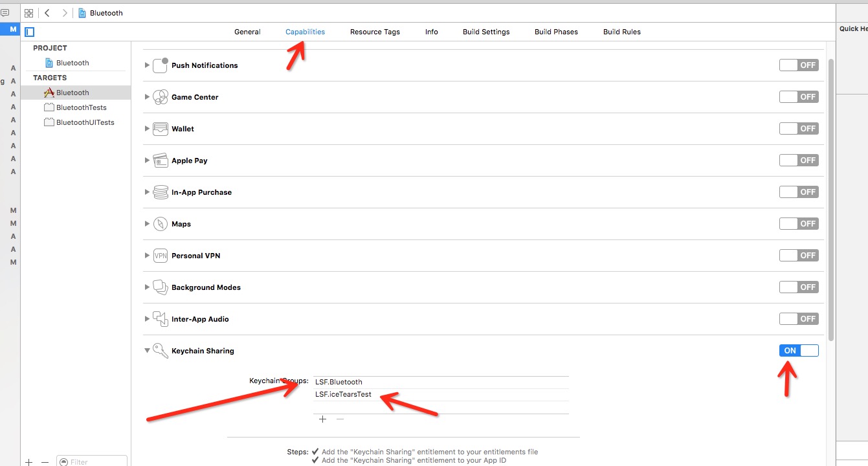This screenshot has height=466, width=868.
Task: Enable the Maps capability switch
Action: click(x=799, y=224)
